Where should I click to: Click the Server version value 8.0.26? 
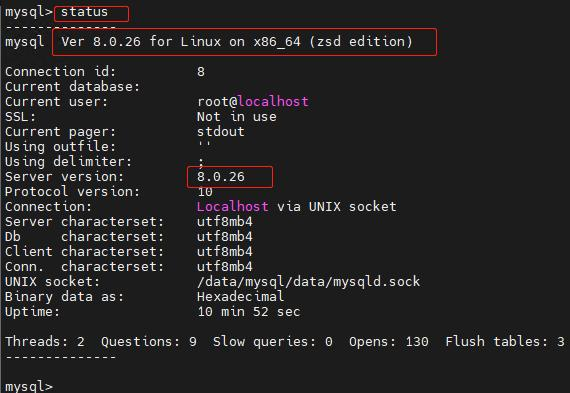pos(221,177)
